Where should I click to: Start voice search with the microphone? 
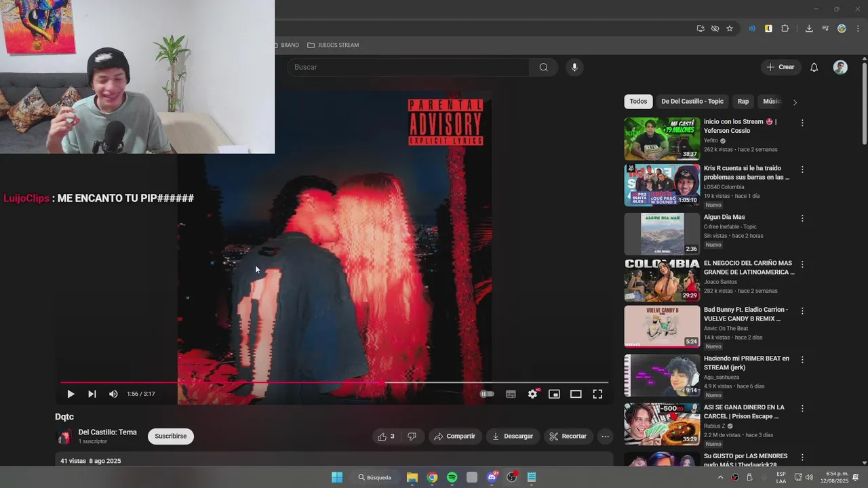[x=574, y=67]
